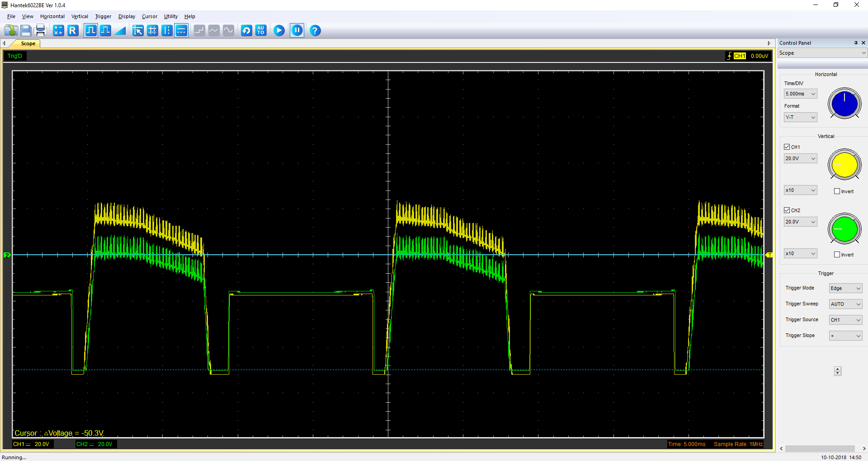Click the Save floppy disk icon
Viewport: 868px width, 461px height.
click(x=26, y=31)
